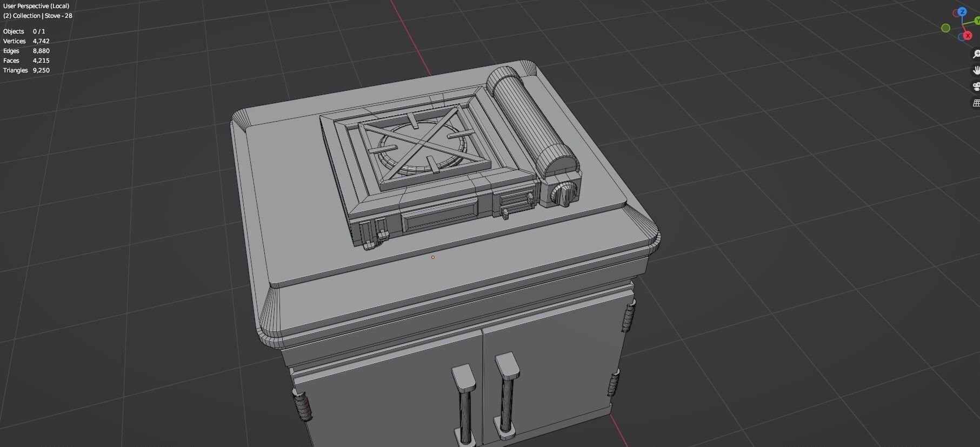Click the Objects count '0 / 1'
980x447 pixels.
(39, 31)
